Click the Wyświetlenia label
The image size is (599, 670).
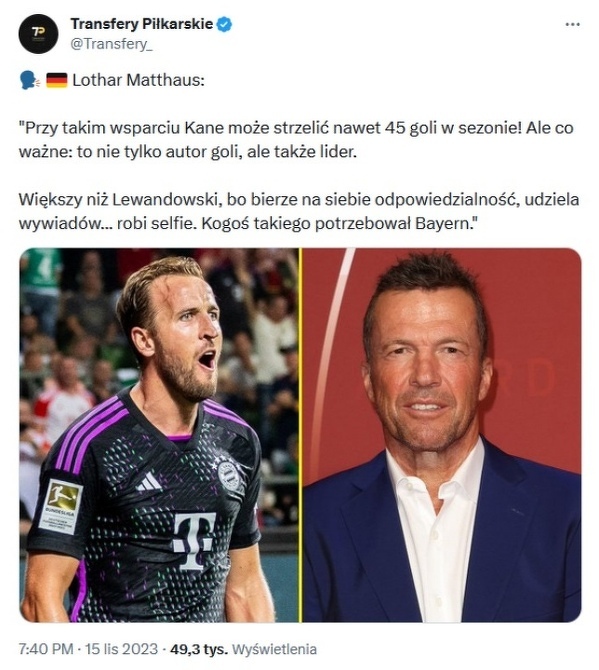tap(274, 649)
